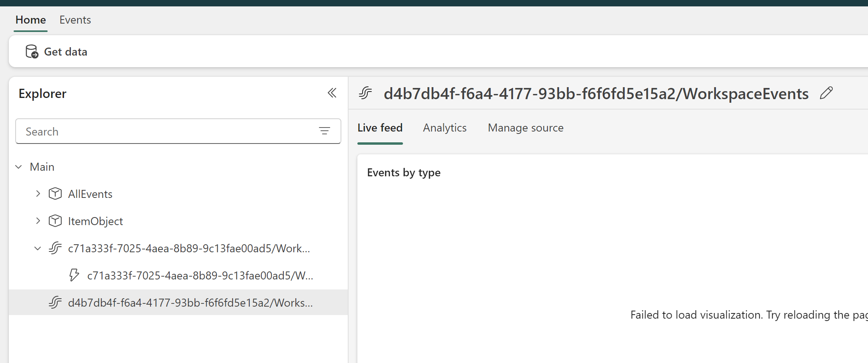Collapse the Main tree node
This screenshot has height=363, width=868.
coord(18,166)
